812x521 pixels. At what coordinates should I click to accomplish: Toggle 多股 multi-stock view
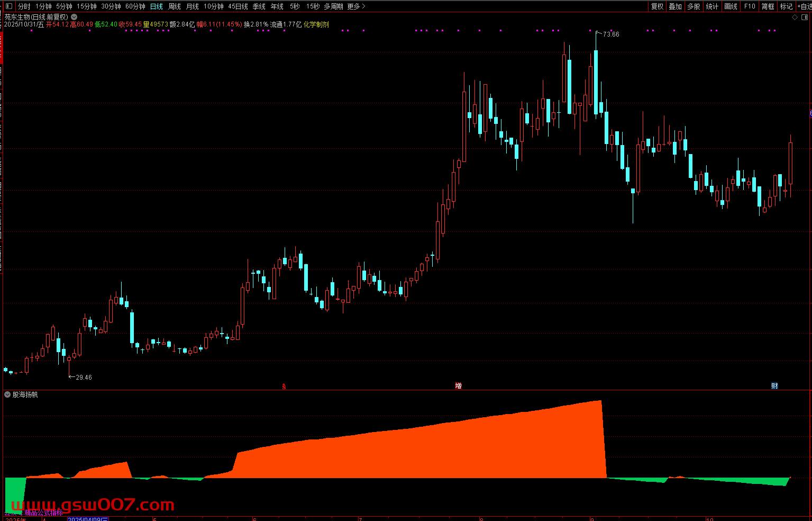pos(694,6)
